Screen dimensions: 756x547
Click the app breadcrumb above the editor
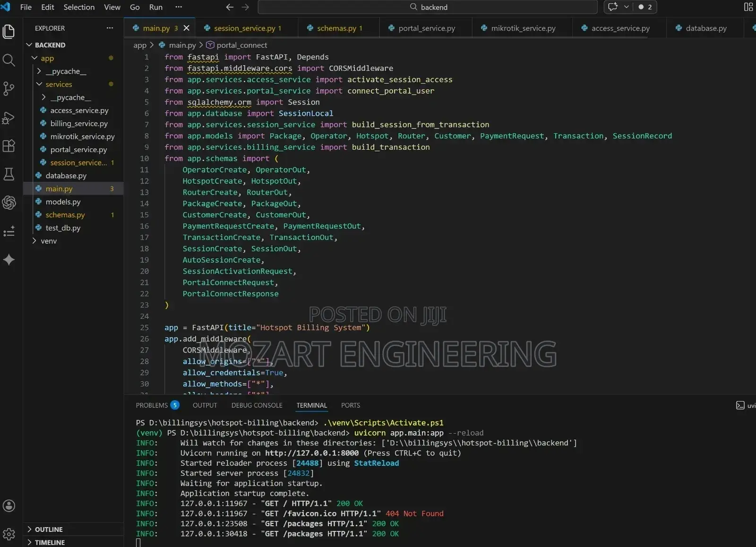[140, 45]
